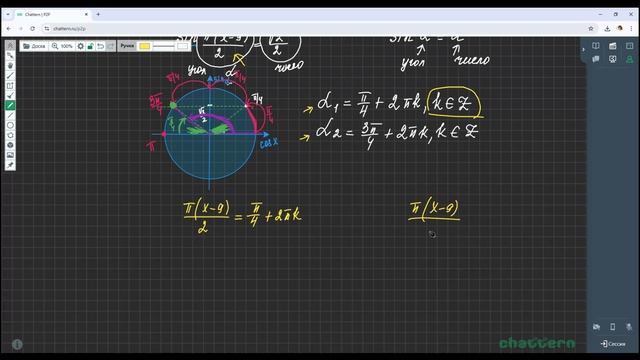The width and height of the screenshot is (640, 360).
Task: Click the Сессия session button
Action: pos(613,344)
